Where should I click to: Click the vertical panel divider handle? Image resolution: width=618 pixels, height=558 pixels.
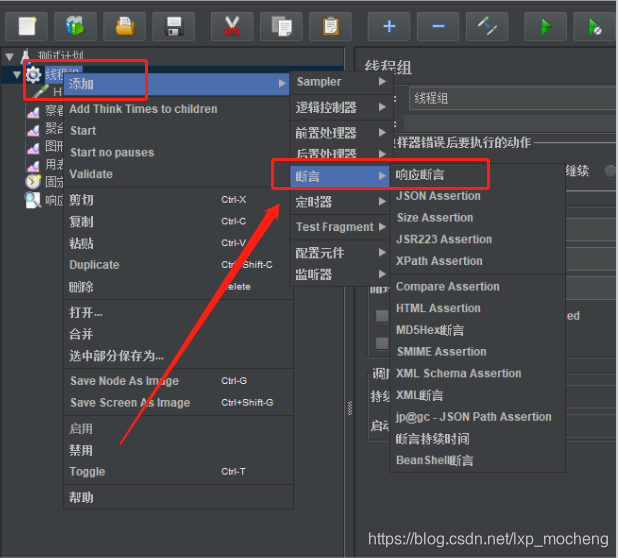pos(350,408)
